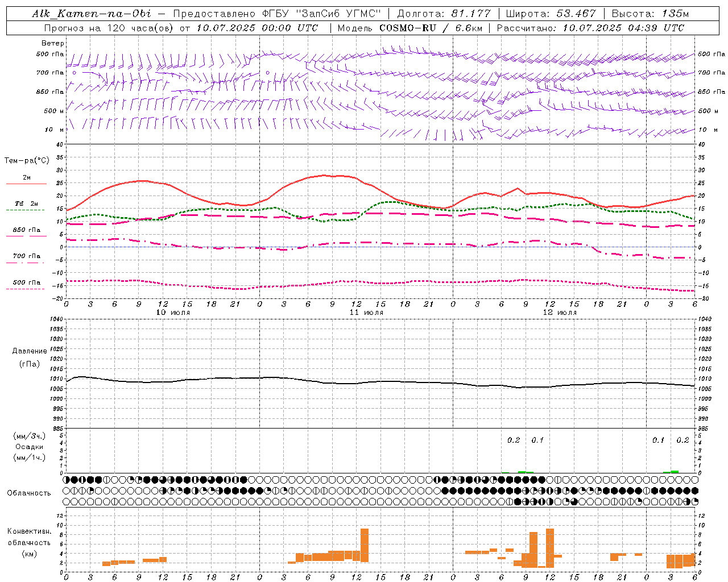The height and width of the screenshot is (582, 728).
Task: Click the Модель COSMO-RU / 6.6км label
Action: pyautogui.click(x=409, y=28)
